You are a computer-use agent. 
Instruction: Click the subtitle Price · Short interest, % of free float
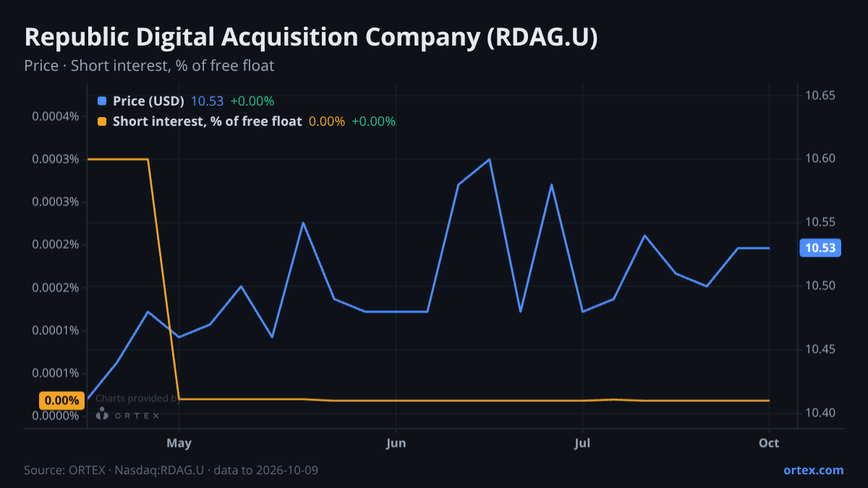pos(149,65)
